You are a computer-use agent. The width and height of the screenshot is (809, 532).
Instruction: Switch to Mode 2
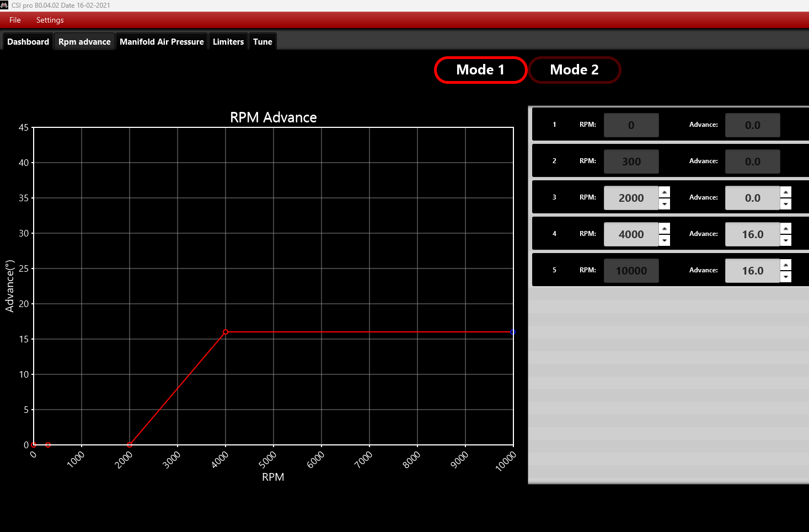click(x=574, y=70)
